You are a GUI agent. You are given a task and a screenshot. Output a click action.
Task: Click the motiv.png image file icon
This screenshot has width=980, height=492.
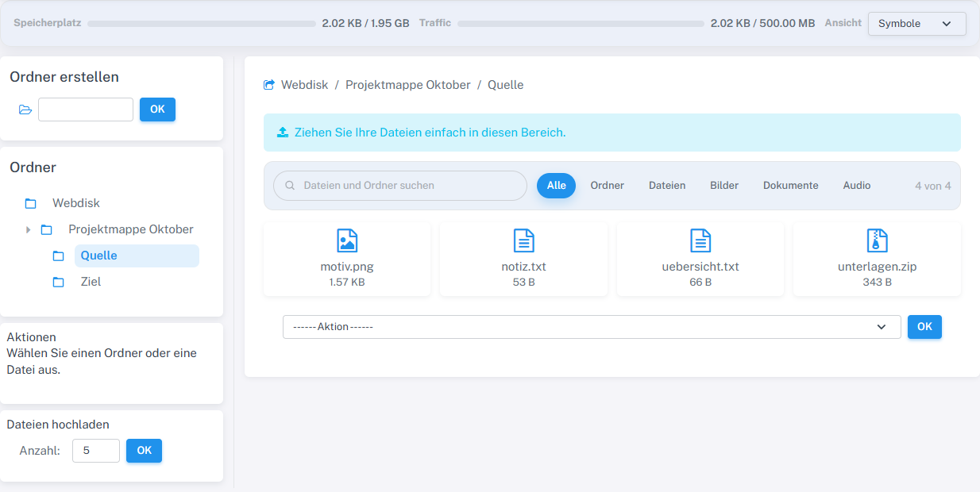pyautogui.click(x=347, y=240)
